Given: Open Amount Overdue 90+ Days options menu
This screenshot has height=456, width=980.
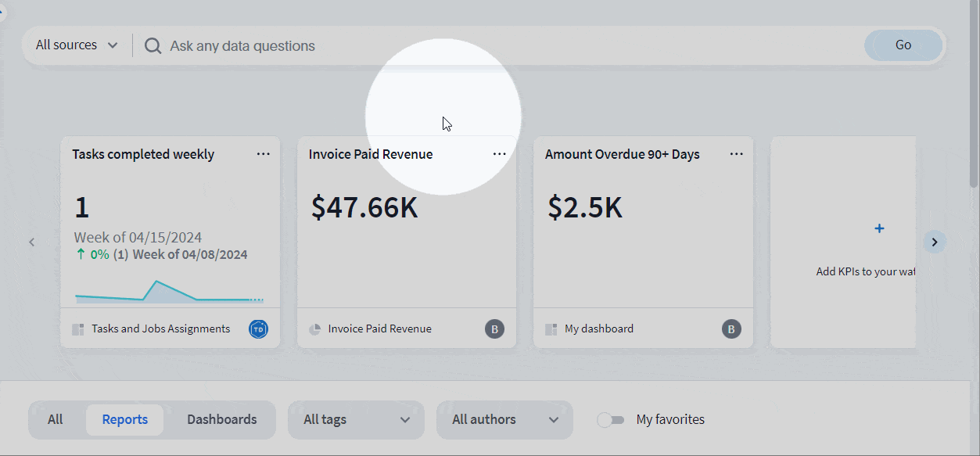Looking at the screenshot, I should coord(736,154).
